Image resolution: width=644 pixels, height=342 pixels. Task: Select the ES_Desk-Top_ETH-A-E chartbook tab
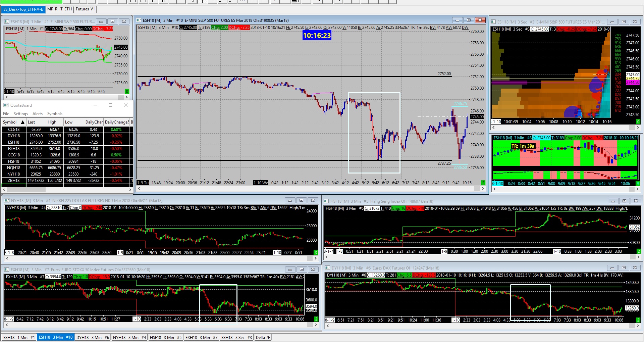tap(23, 9)
